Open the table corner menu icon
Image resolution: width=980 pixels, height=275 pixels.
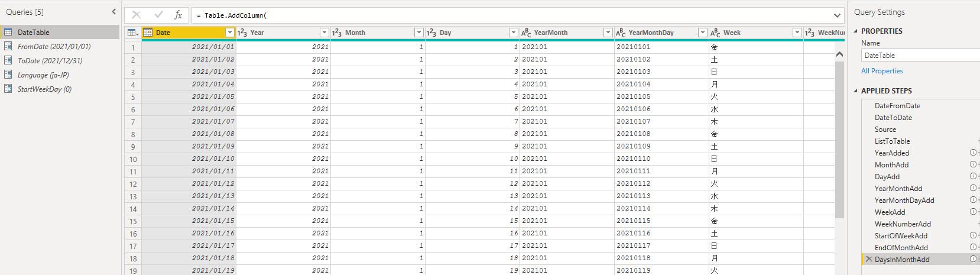coord(133,33)
